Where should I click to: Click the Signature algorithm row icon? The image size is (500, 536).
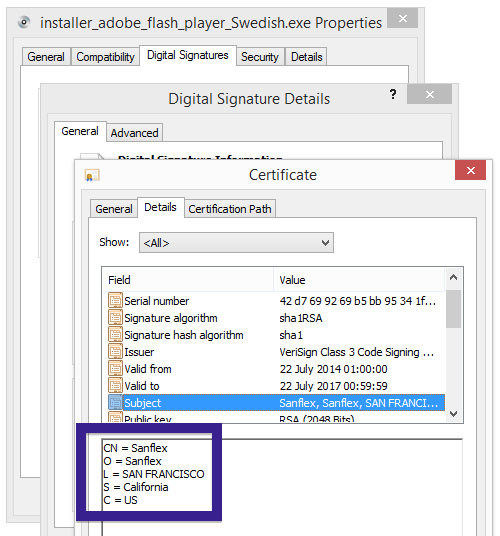pyautogui.click(x=115, y=318)
